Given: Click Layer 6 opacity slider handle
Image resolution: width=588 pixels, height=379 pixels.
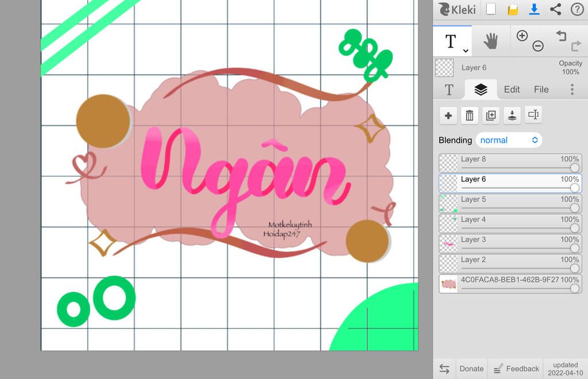Looking at the screenshot, I should (x=574, y=188).
